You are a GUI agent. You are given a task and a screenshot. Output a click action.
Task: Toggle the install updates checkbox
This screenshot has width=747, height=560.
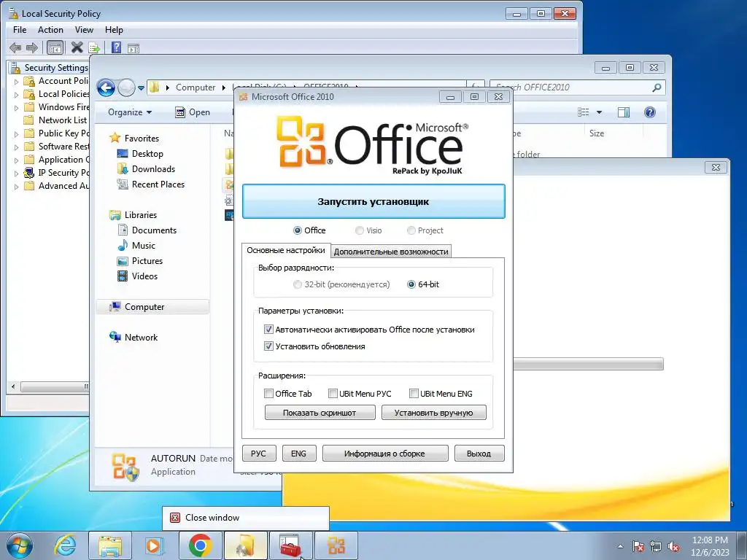[x=268, y=346]
